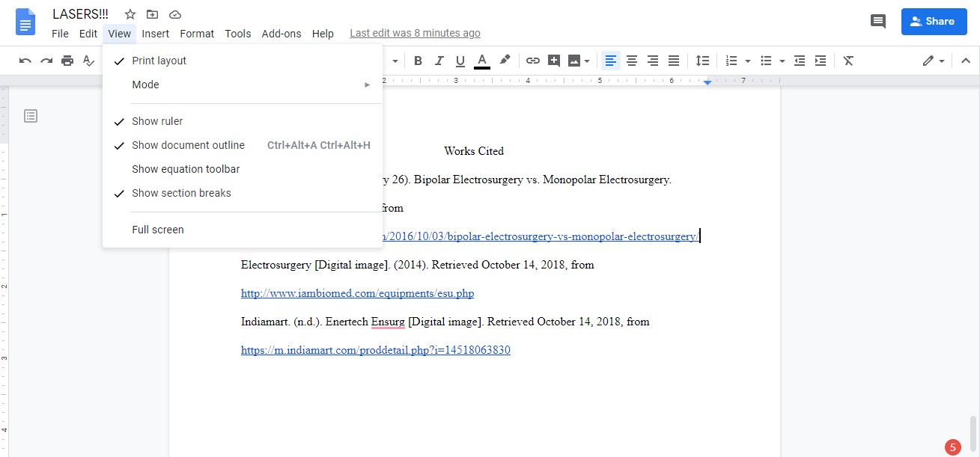This screenshot has height=457, width=980.
Task: Click the Underline icon in toolbar
Action: pyautogui.click(x=460, y=61)
